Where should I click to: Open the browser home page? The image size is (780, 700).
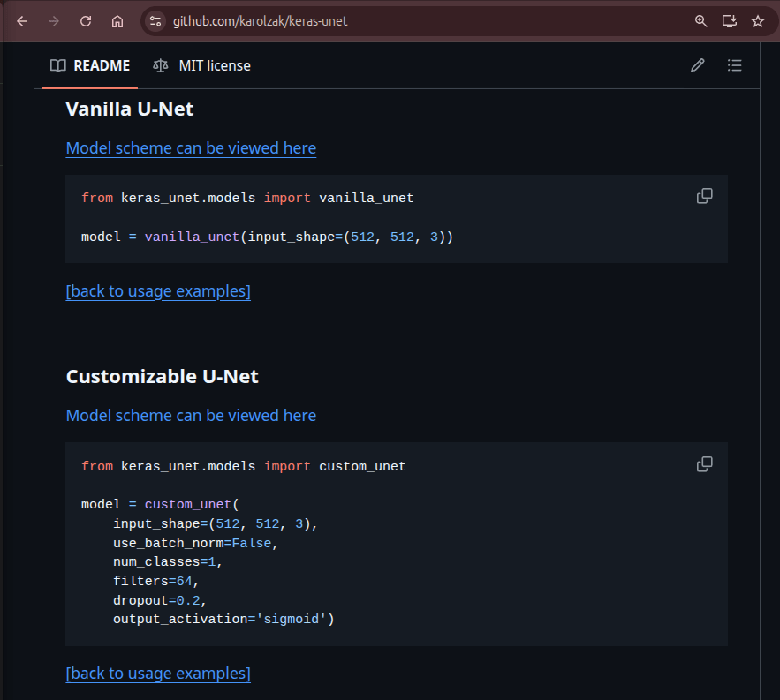click(x=117, y=21)
